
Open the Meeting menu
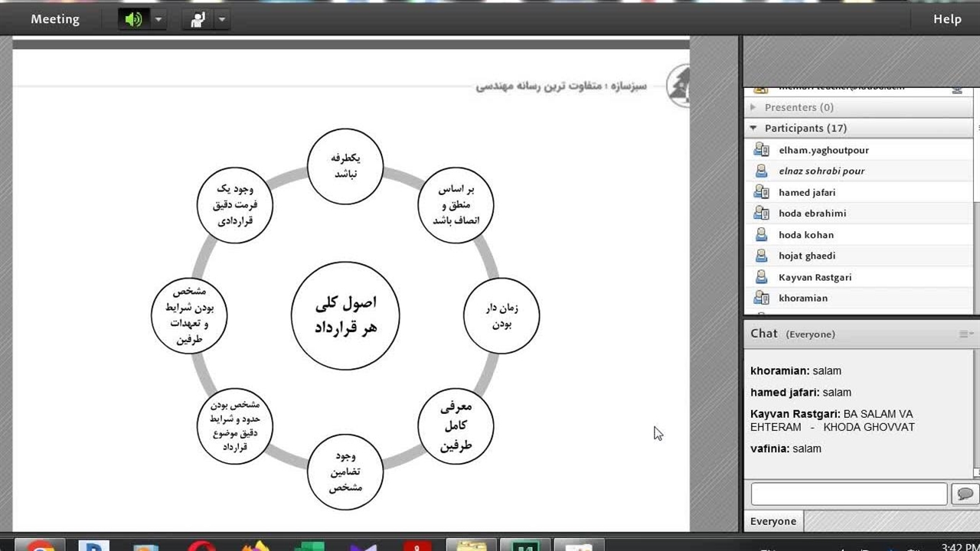55,19
